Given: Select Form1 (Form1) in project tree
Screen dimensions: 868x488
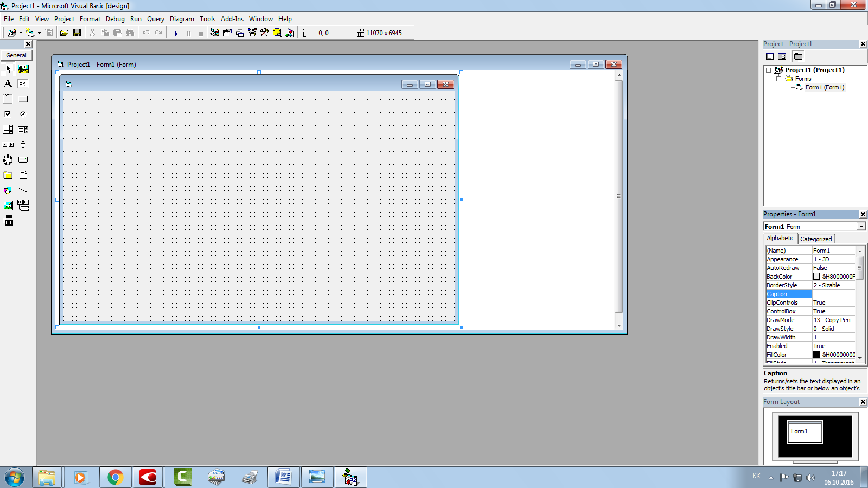Looking at the screenshot, I should point(825,87).
